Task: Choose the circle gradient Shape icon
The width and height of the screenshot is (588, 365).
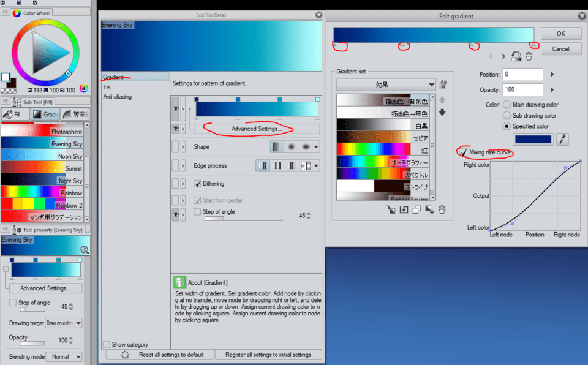Action: coord(292,147)
